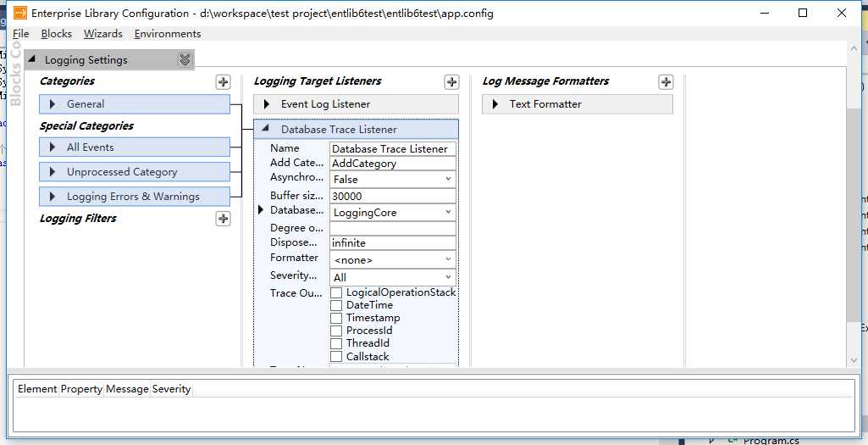The width and height of the screenshot is (868, 445).
Task: Enable ProcessId trace option
Action: click(x=336, y=331)
